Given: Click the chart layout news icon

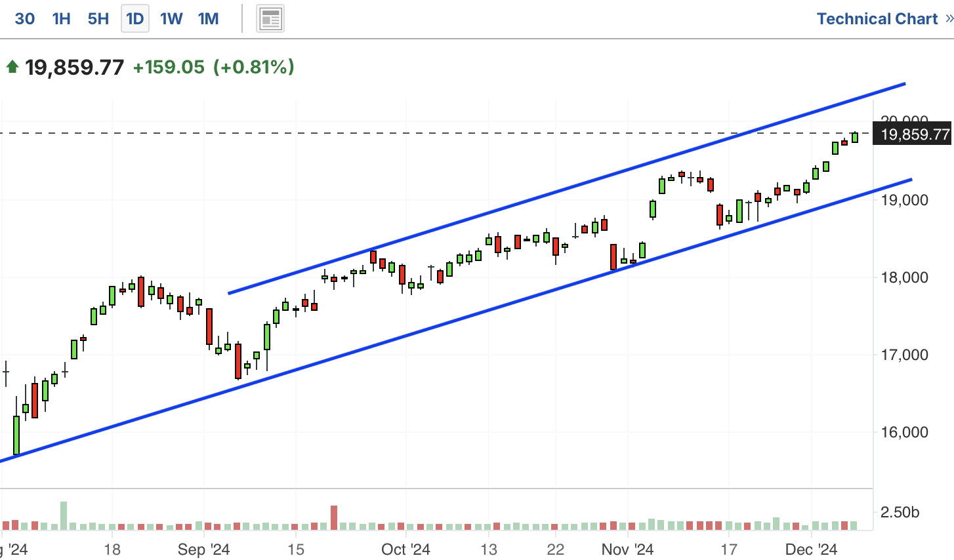Looking at the screenshot, I should pyautogui.click(x=270, y=19).
